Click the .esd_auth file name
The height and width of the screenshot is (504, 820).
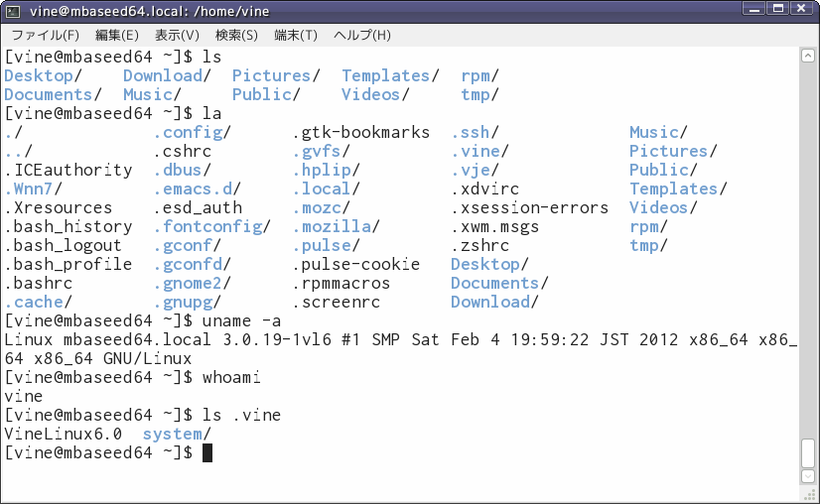click(198, 208)
